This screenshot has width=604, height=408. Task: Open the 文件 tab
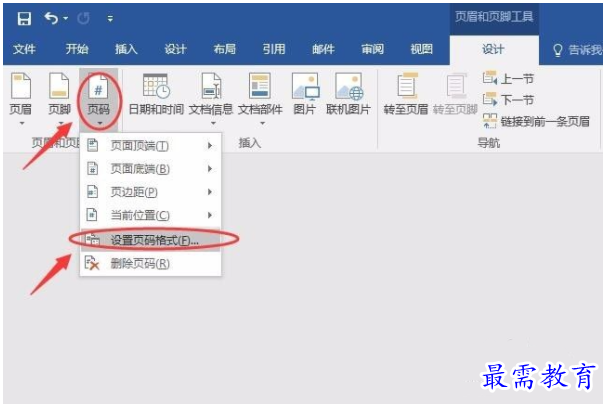click(x=24, y=49)
